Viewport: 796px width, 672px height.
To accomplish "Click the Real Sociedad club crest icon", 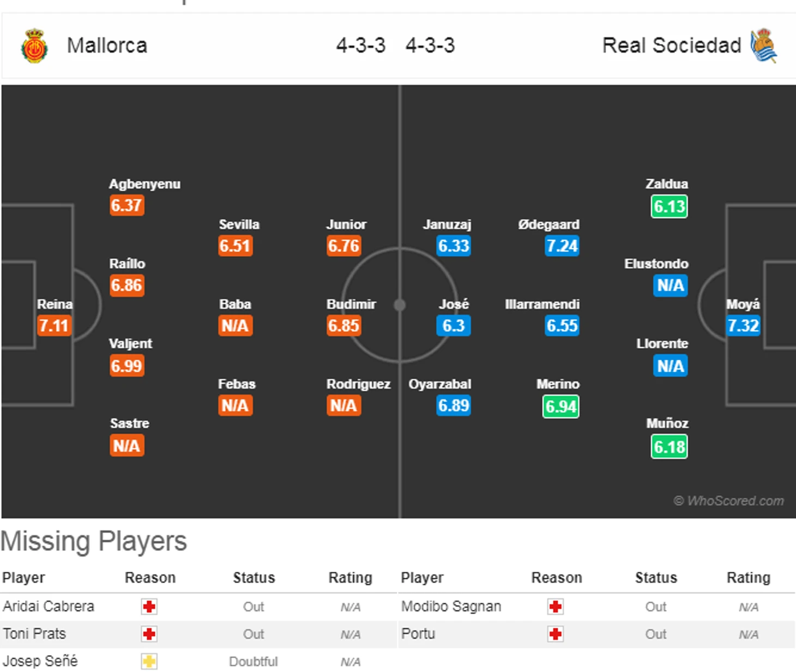I will 763,46.
